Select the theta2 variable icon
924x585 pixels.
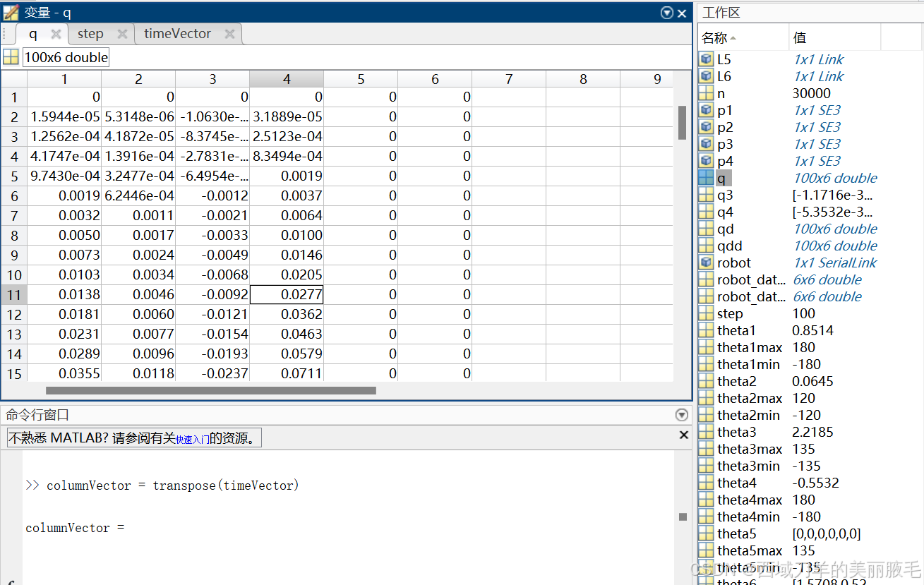706,381
